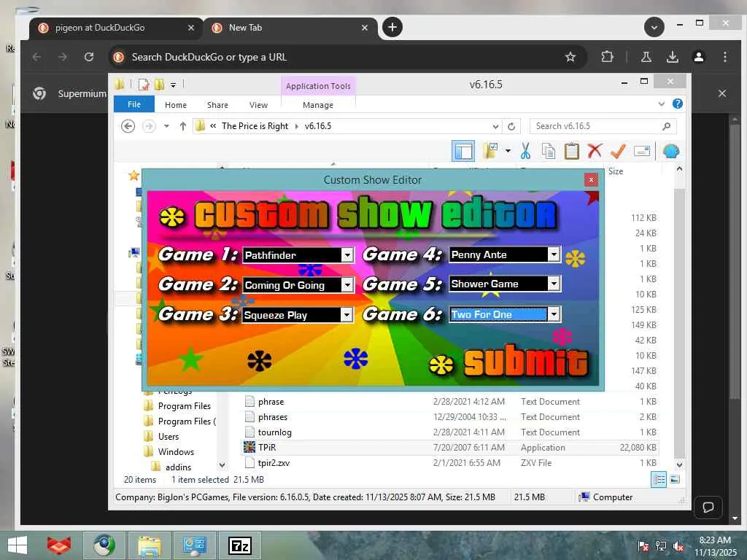Open the Game 6 Two For One dropdown arrow
Screen dimensions: 747x560
(554, 314)
